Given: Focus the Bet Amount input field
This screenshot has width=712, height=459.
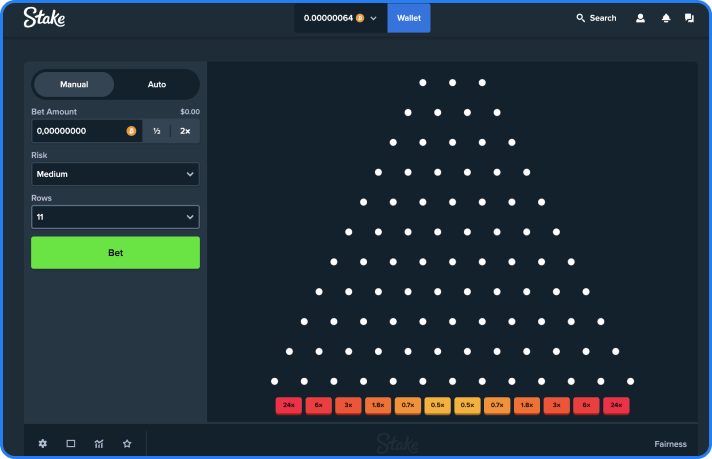Looking at the screenshot, I should 86,131.
